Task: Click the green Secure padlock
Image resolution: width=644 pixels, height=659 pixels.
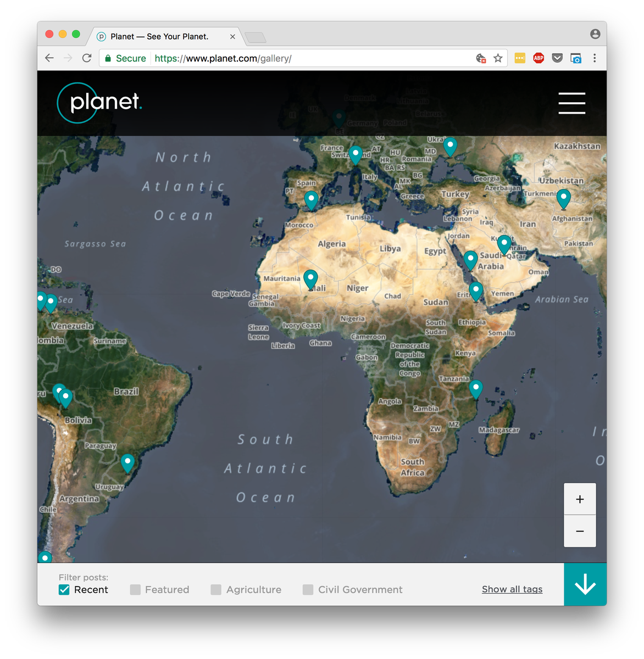Action: click(x=108, y=58)
